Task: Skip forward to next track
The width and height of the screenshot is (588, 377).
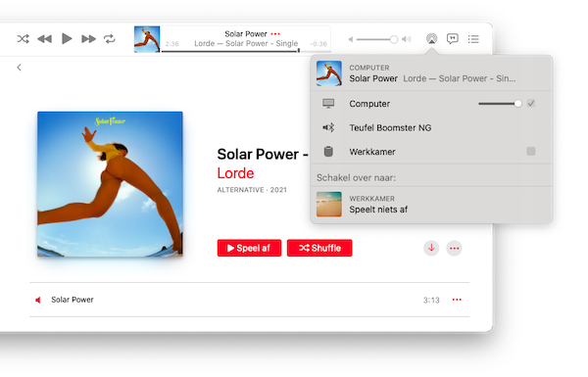Action: click(88, 38)
